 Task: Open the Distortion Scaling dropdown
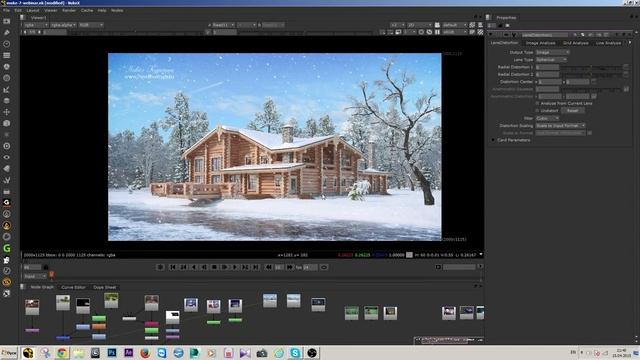click(560, 126)
